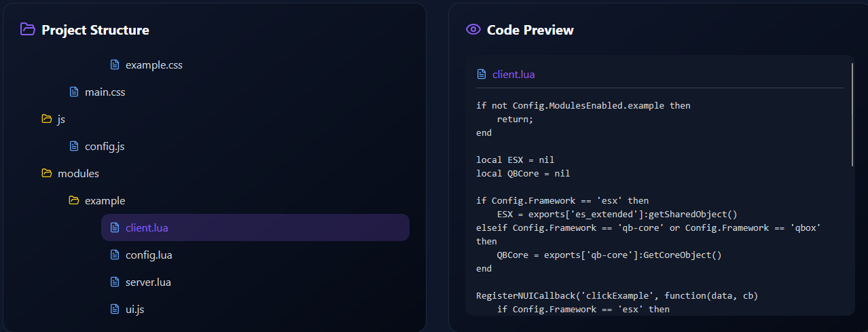
Task: Click the file icon beside example.css
Action: point(115,65)
